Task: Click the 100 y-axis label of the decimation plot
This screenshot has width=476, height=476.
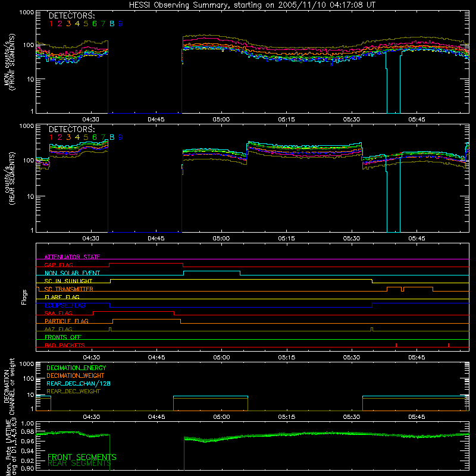Action: [x=29, y=378]
